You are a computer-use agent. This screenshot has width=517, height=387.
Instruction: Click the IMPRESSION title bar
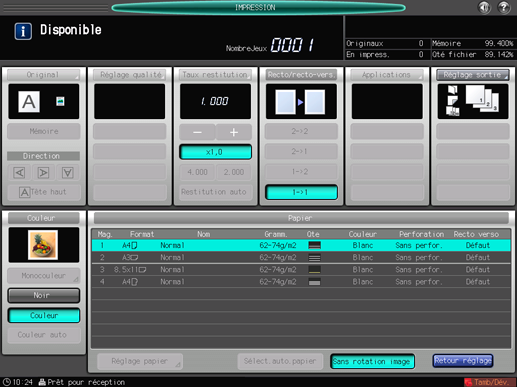[258, 8]
